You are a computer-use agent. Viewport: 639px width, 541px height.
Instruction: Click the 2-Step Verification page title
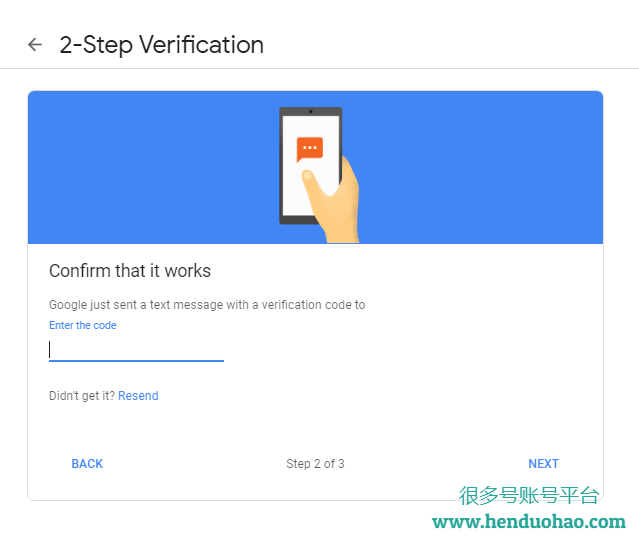[x=162, y=45]
